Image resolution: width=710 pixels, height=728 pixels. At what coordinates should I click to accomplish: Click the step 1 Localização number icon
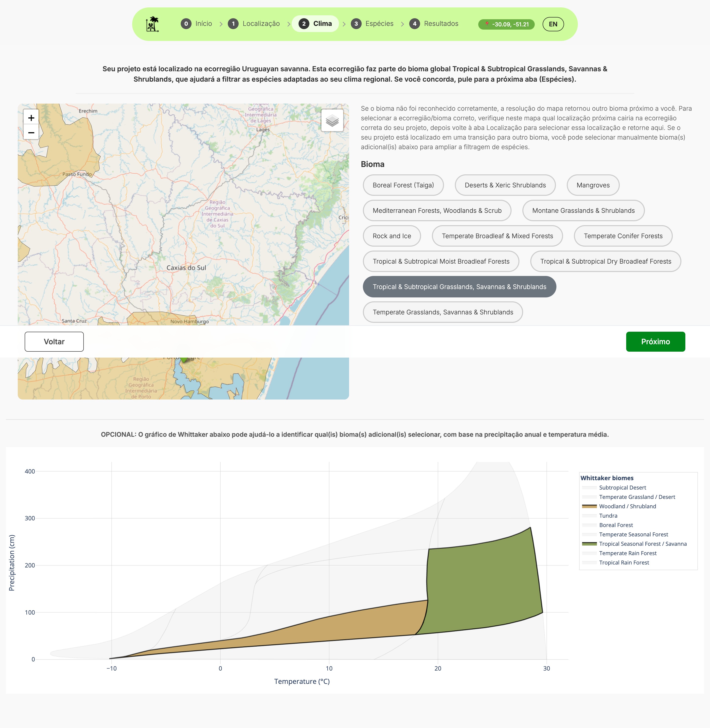[x=233, y=24]
